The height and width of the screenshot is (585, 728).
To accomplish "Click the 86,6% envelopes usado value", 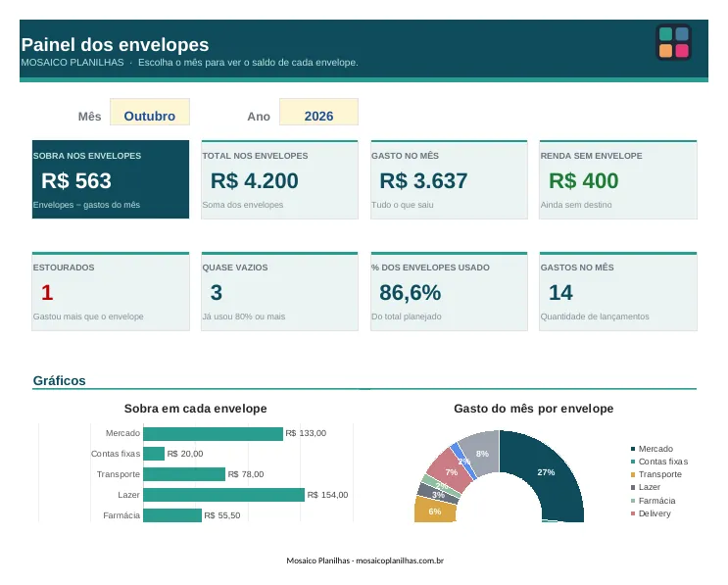I will click(x=410, y=292).
